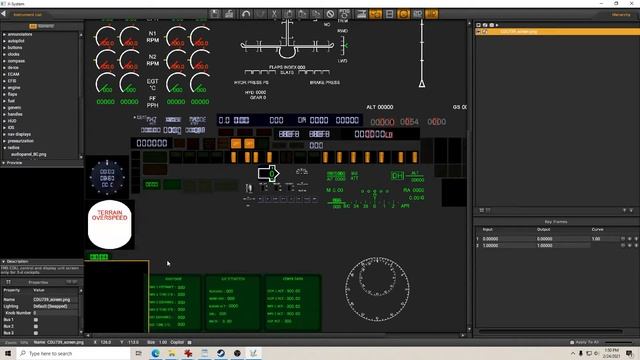
Task: Open Microsoft Edge from taskbar
Action: (x=156, y=353)
